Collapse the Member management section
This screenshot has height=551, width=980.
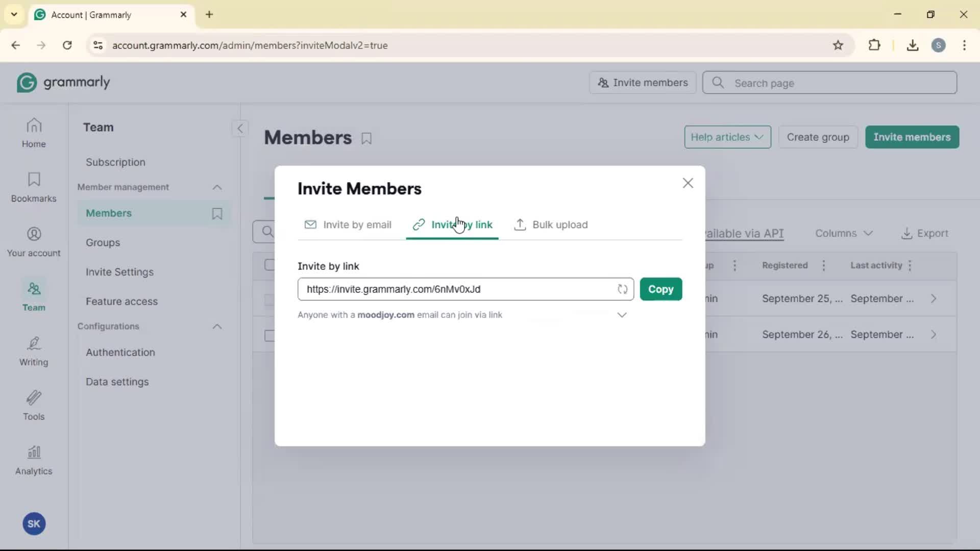coord(217,187)
